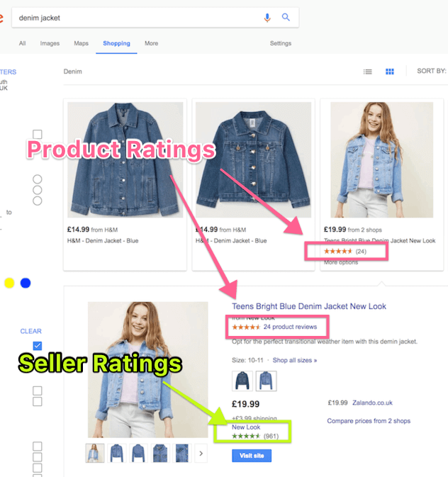Open second H&M denim jacket product image
This screenshot has height=477, width=448.
[x=253, y=159]
